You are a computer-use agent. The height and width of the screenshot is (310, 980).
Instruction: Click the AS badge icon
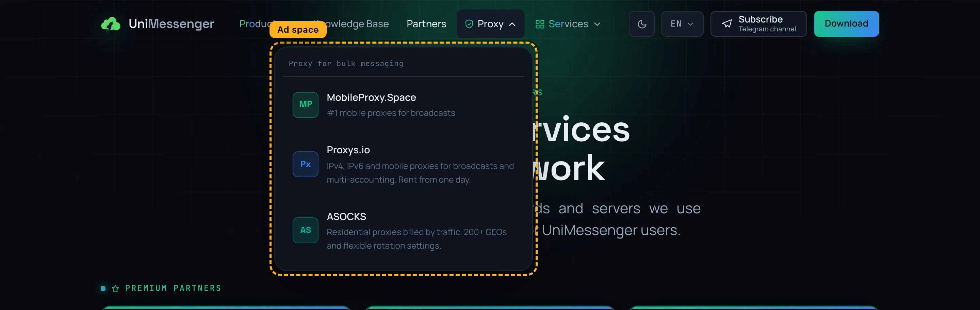pyautogui.click(x=305, y=230)
